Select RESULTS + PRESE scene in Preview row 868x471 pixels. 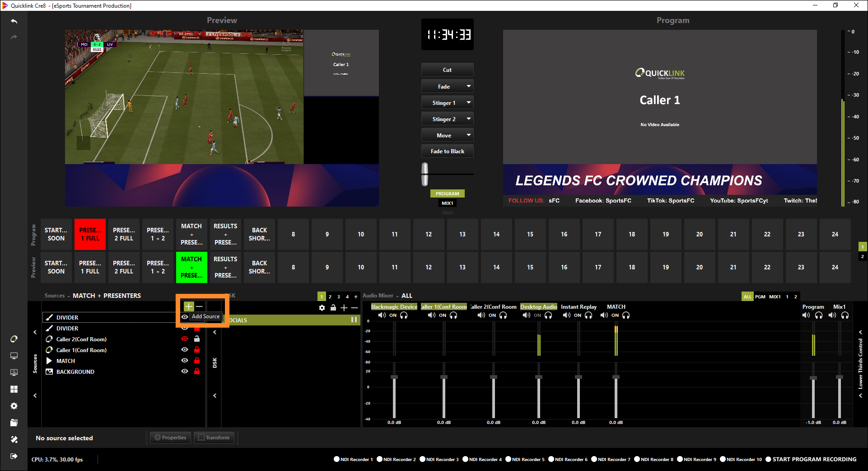(x=225, y=267)
